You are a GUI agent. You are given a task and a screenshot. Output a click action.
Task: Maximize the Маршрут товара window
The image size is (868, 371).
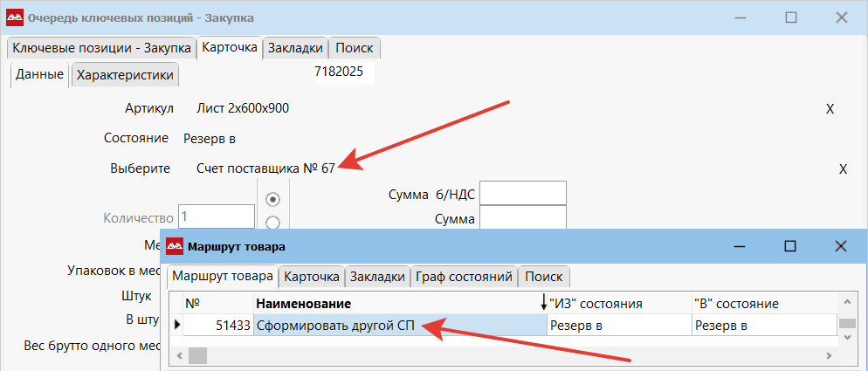click(789, 246)
